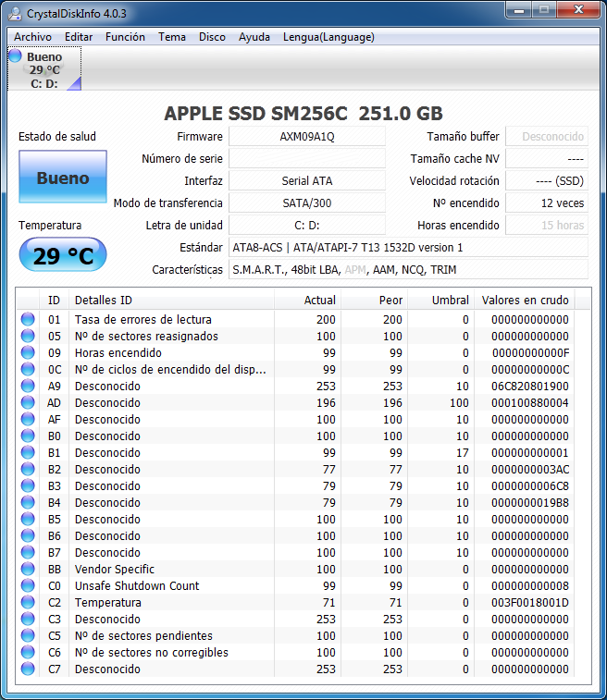The image size is (607, 700).
Task: Click status orb for attribute C7
Action: (28, 669)
